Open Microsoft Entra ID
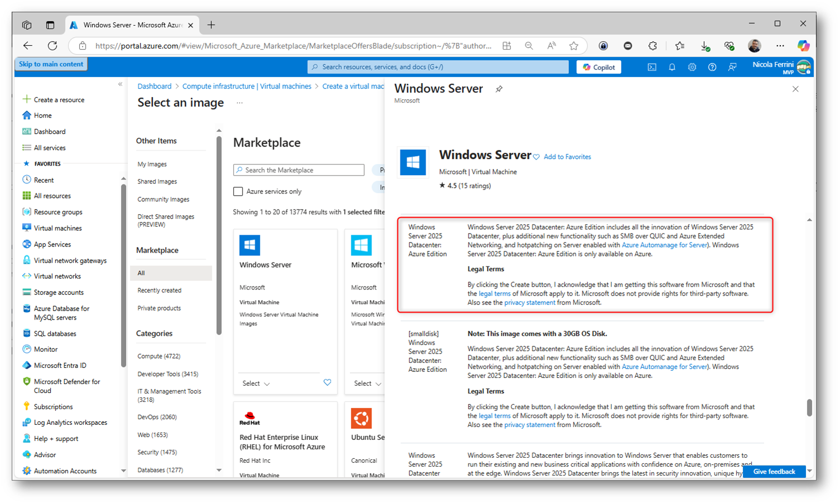840x504 pixels. click(x=60, y=365)
